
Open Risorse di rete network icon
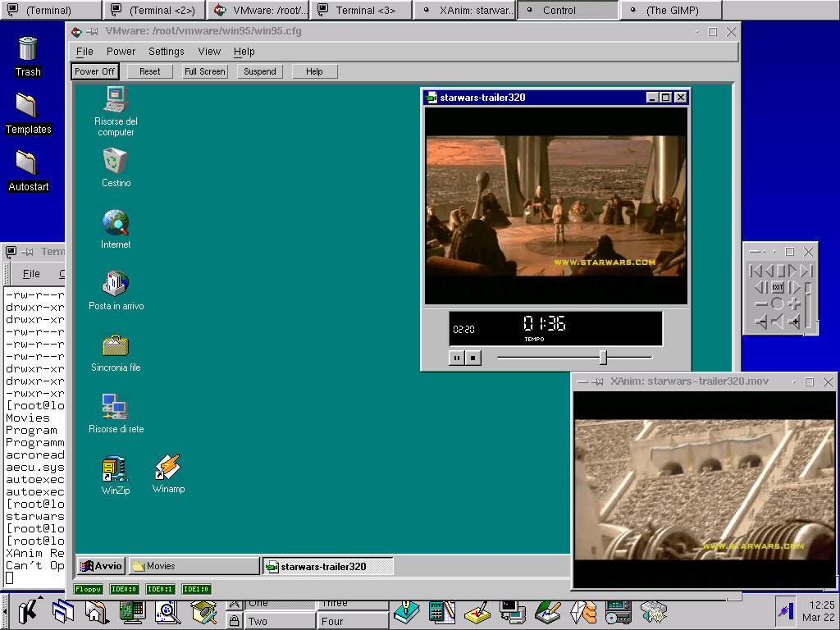[x=116, y=408]
